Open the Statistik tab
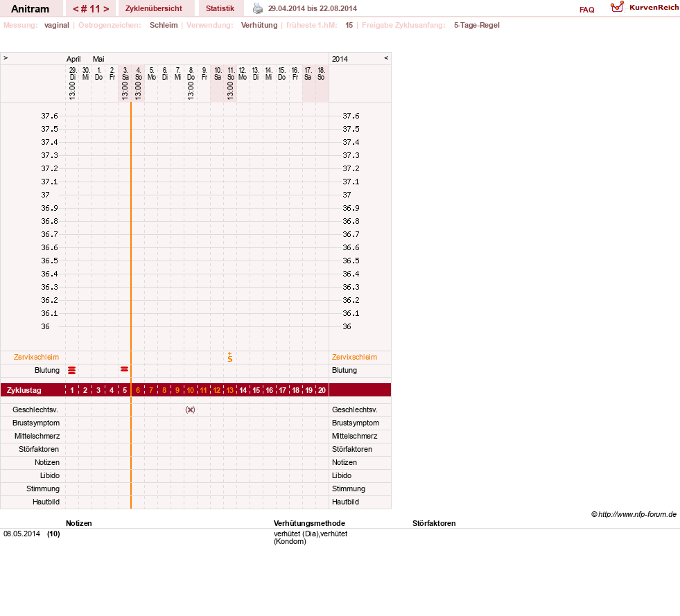 coord(220,8)
